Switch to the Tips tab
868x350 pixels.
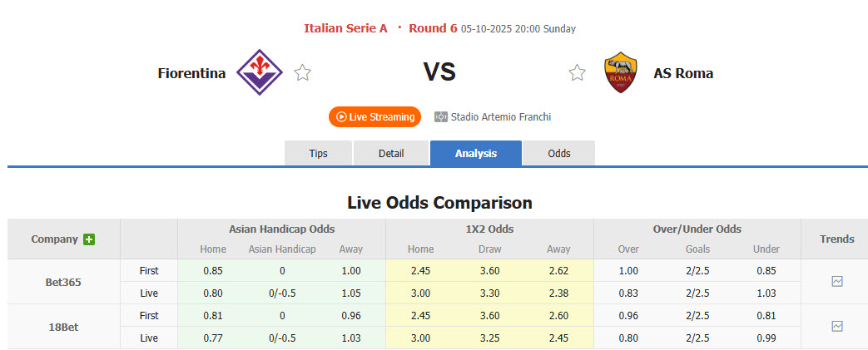(x=318, y=154)
